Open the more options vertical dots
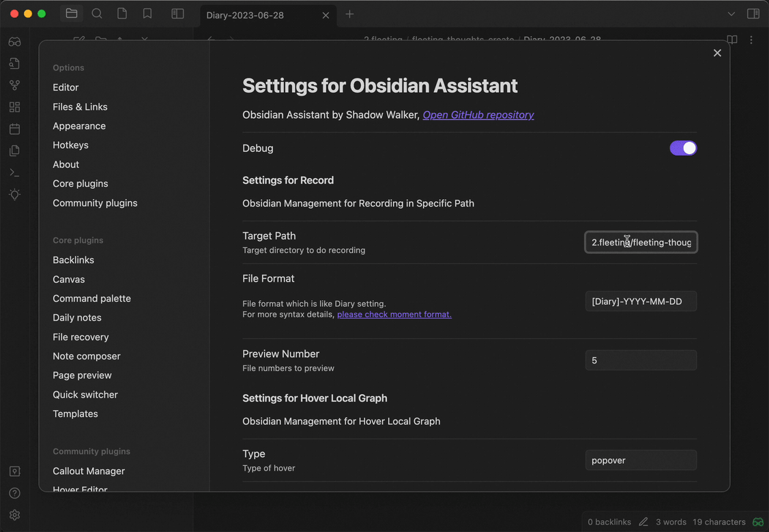This screenshot has width=769, height=532. (x=751, y=40)
